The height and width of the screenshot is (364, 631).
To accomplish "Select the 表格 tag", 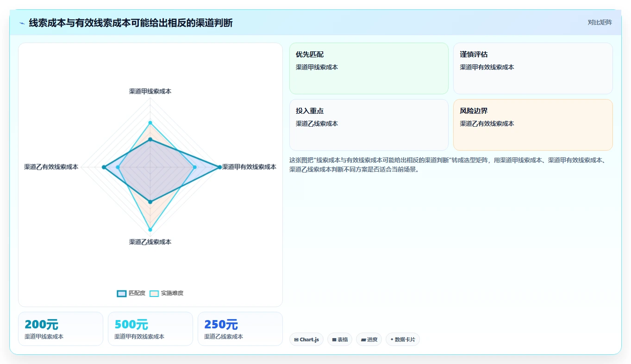I will pyautogui.click(x=340, y=339).
